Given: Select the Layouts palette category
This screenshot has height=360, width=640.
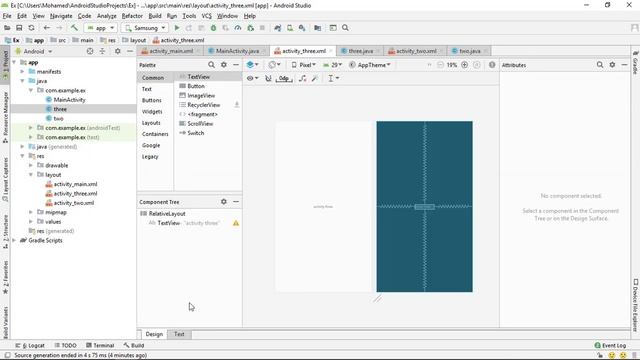Looking at the screenshot, I should [151, 123].
